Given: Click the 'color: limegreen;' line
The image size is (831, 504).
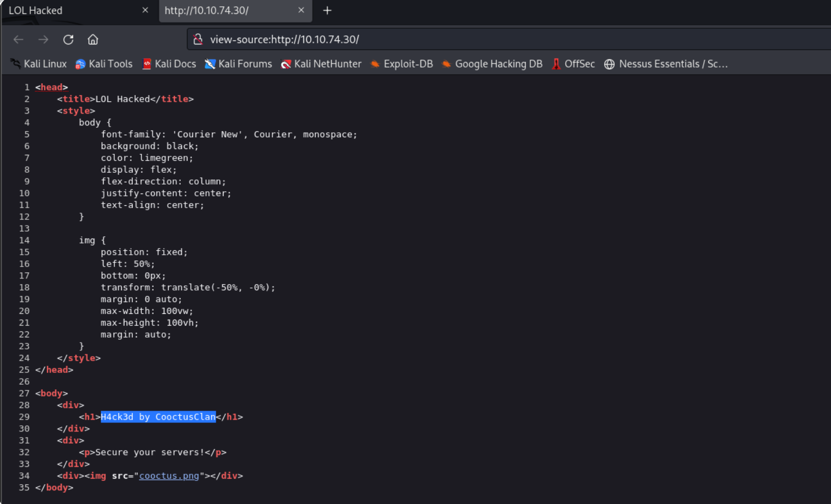Looking at the screenshot, I should (x=147, y=158).
